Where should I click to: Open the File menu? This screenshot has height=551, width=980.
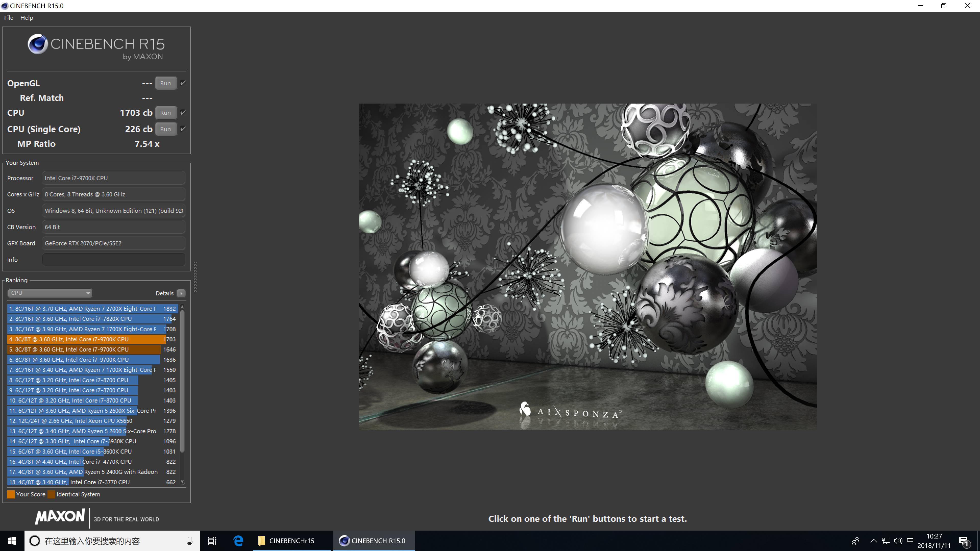pyautogui.click(x=8, y=18)
